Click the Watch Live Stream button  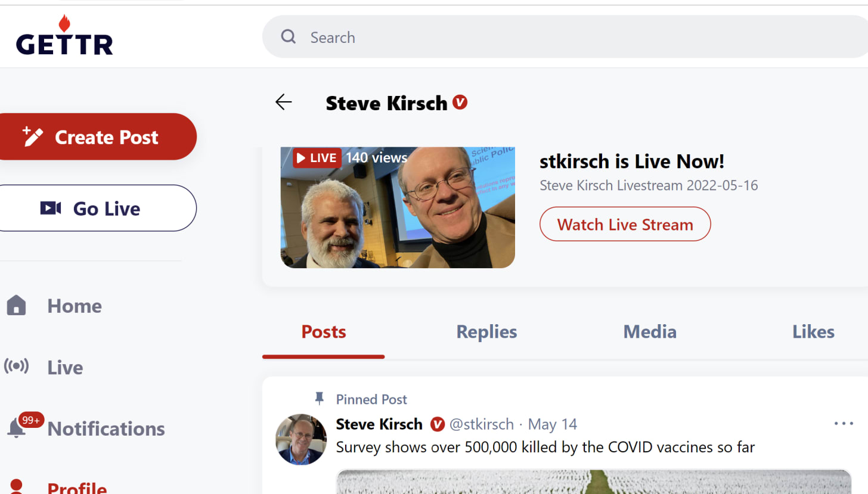(625, 225)
